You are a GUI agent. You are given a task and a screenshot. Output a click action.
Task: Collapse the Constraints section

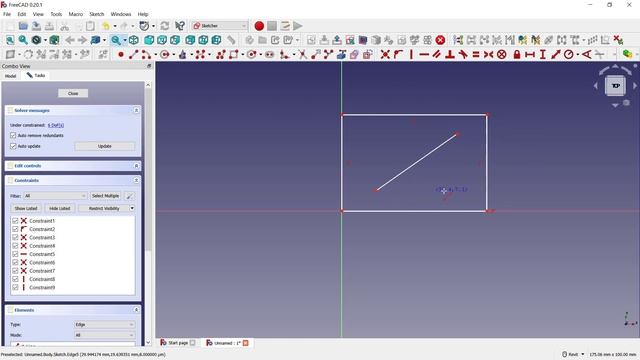click(136, 180)
